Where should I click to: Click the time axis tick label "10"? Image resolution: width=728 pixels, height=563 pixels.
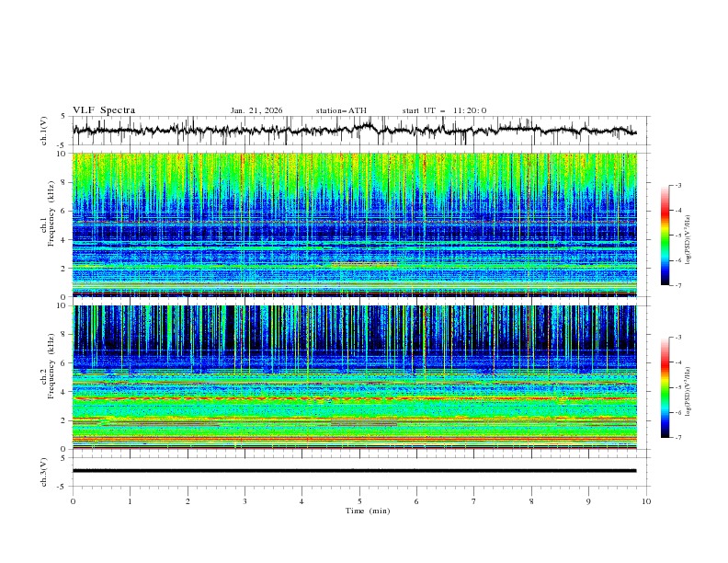click(x=646, y=501)
